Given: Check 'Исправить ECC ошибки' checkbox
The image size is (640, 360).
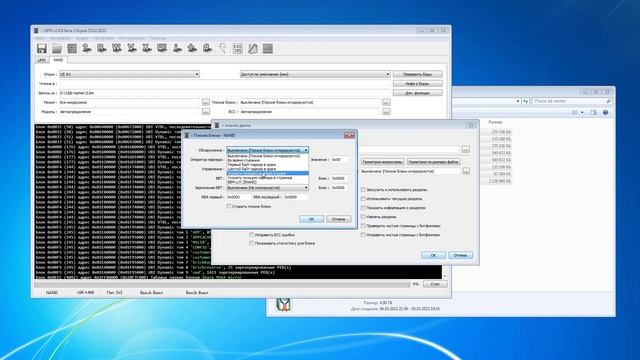Looking at the screenshot, I should pos(251,235).
